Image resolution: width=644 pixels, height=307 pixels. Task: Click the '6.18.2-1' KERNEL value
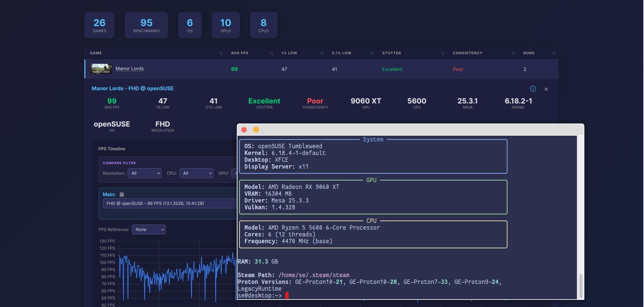click(x=518, y=101)
